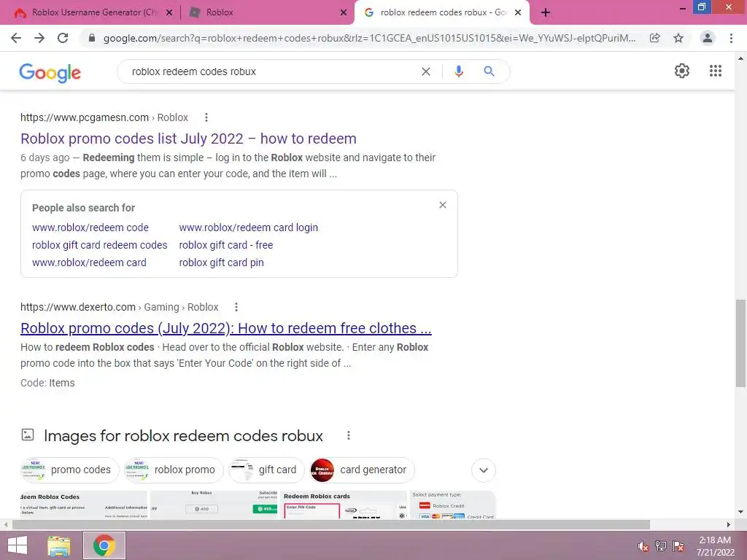Open Action Center flag icon
Screen dimensions: 747x560
pos(678,546)
